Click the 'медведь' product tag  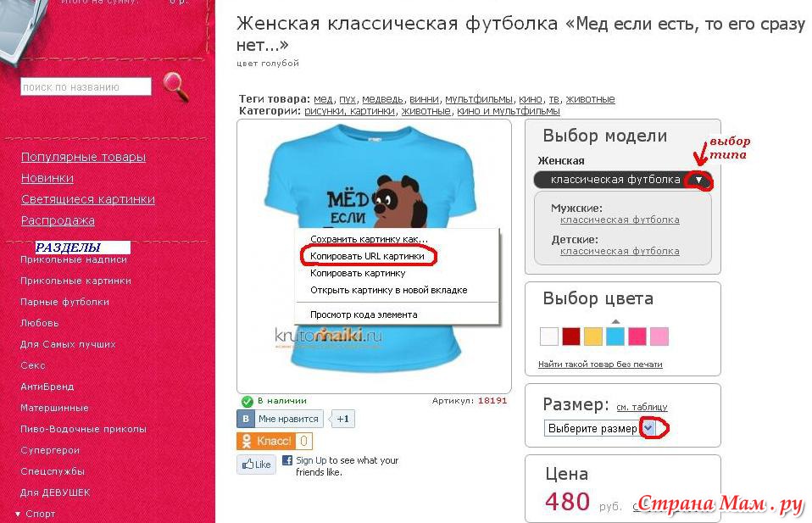tap(382, 99)
